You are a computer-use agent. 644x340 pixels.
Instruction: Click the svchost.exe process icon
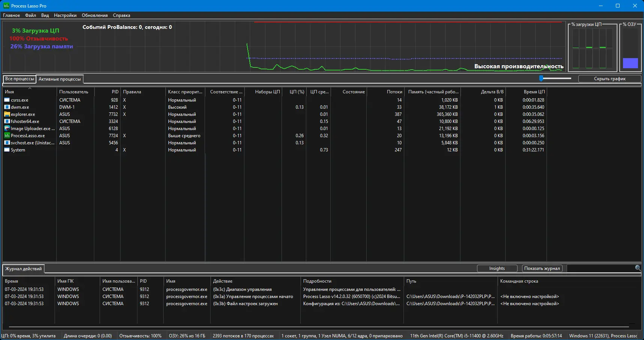point(7,143)
